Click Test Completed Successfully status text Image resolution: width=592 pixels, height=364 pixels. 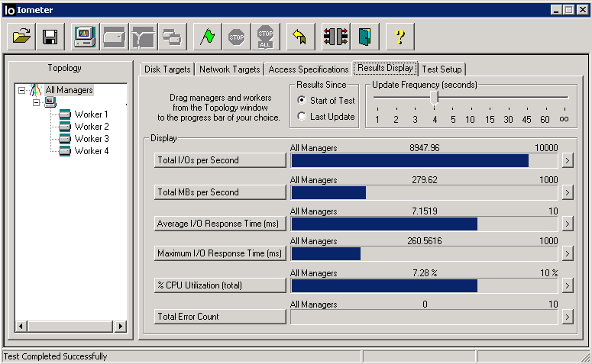[55, 356]
